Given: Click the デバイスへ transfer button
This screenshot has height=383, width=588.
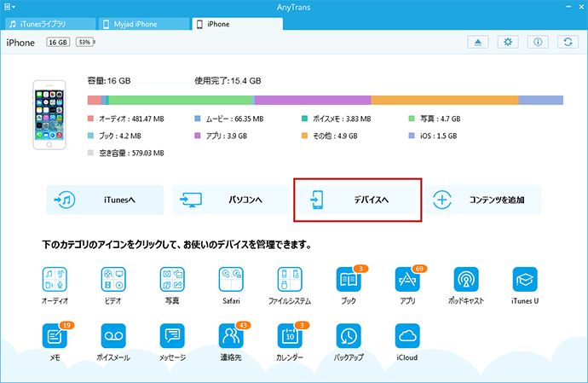Looking at the screenshot, I should [x=357, y=200].
